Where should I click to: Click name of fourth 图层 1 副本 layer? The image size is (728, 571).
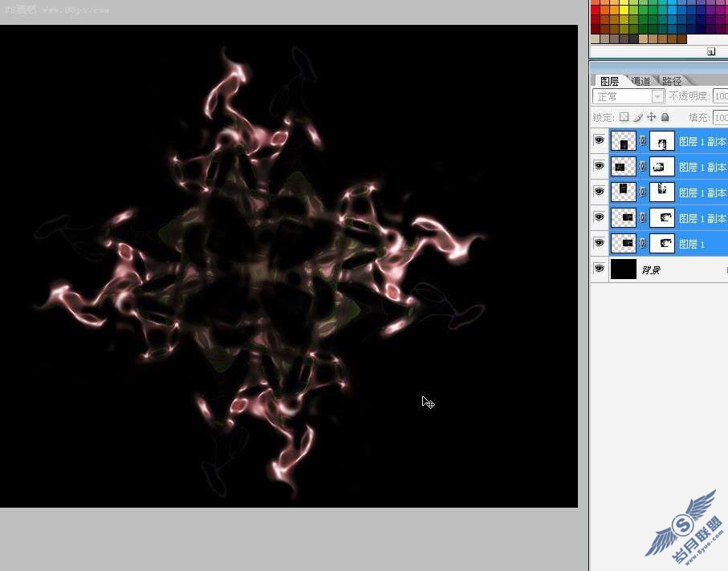click(x=703, y=218)
